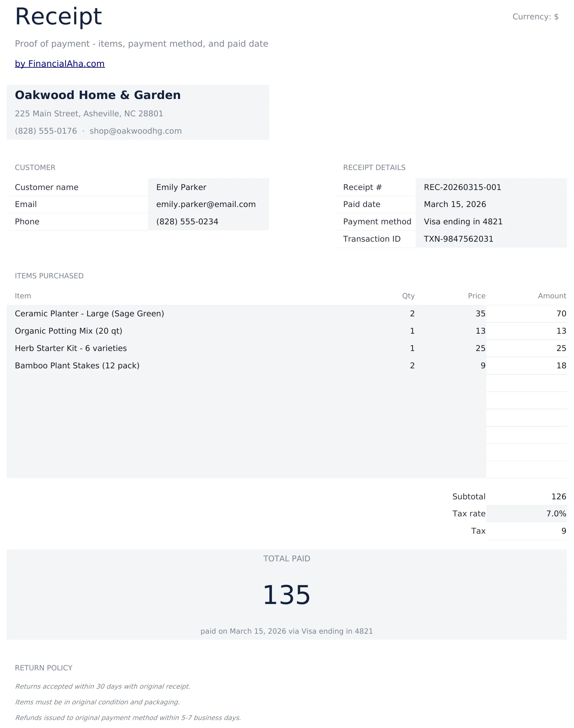Screen dimensions: 574x728
Task: Click the Tax amount value 9
Action: tap(564, 531)
